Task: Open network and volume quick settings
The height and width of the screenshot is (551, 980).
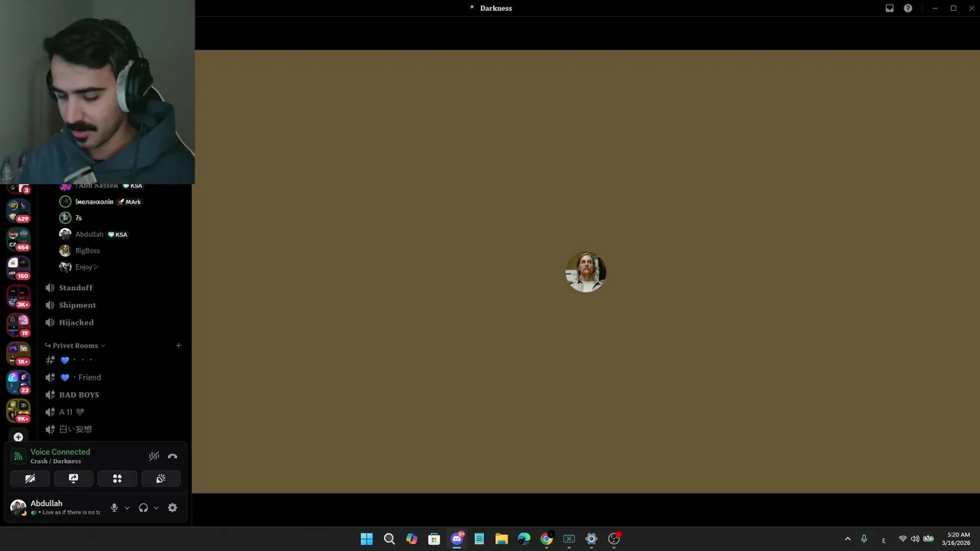Action: pyautogui.click(x=916, y=539)
